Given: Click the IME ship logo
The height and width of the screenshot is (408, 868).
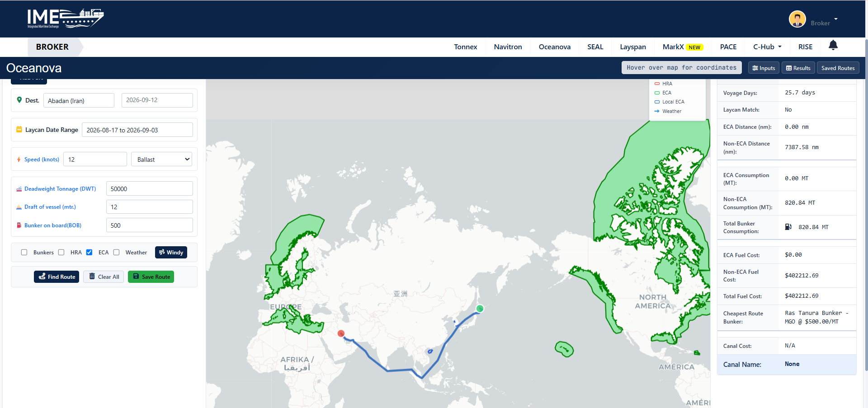Looking at the screenshot, I should 66,19.
